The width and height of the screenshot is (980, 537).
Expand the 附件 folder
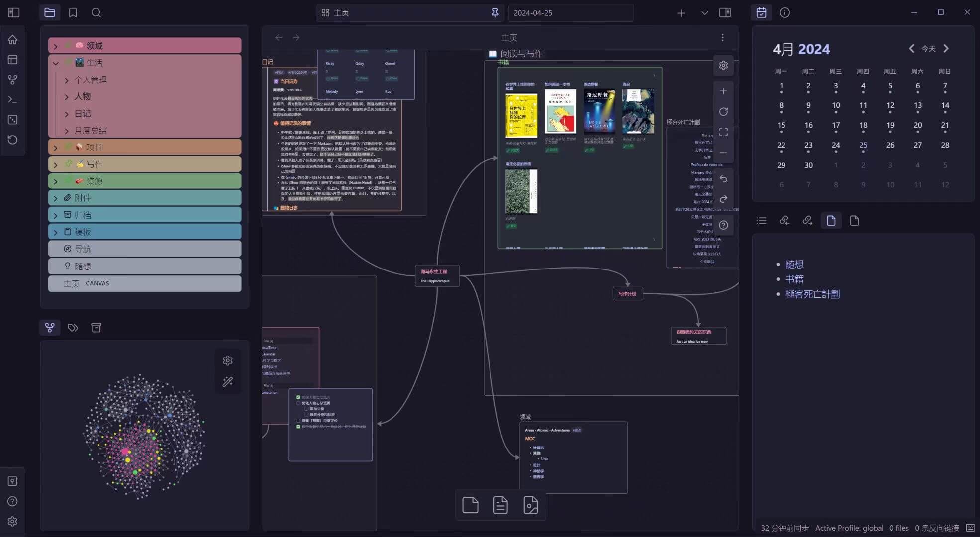[x=145, y=198]
